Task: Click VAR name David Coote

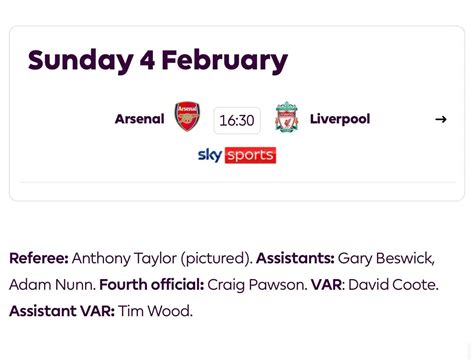Action: 393,285
